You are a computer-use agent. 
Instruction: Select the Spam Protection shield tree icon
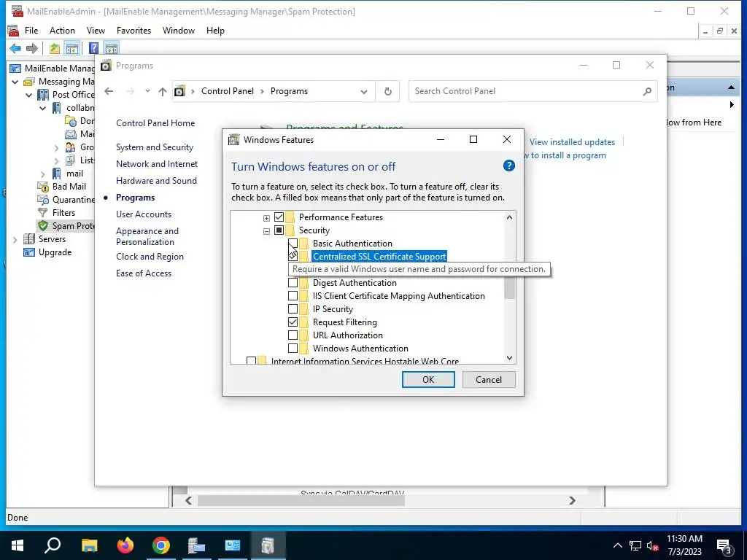click(x=43, y=226)
